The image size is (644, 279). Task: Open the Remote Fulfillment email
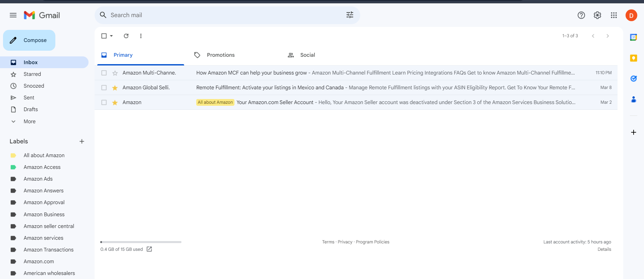click(356, 88)
